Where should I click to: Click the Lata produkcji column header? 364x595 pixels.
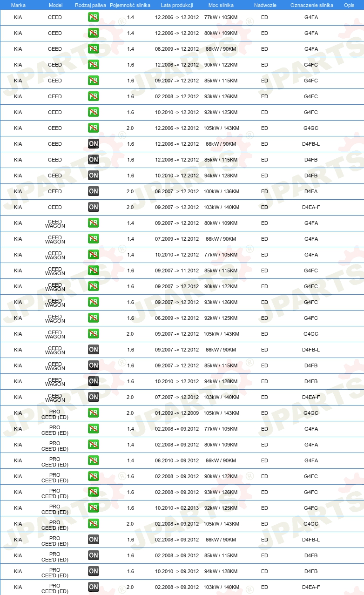click(177, 5)
